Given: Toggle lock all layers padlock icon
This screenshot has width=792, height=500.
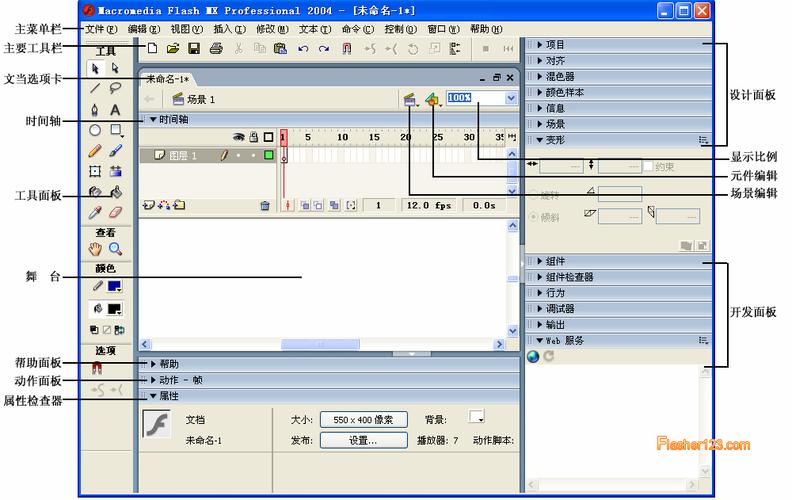Looking at the screenshot, I should (253, 137).
